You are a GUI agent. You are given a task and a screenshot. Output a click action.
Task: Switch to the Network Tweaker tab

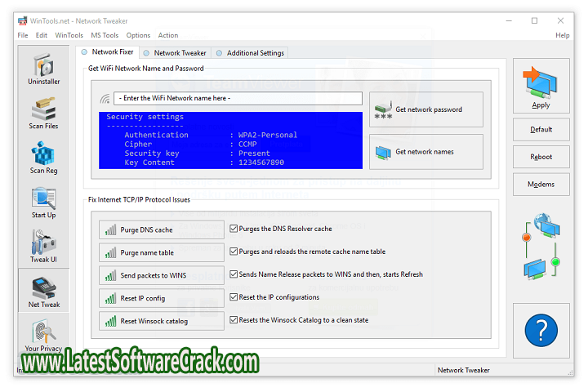179,53
